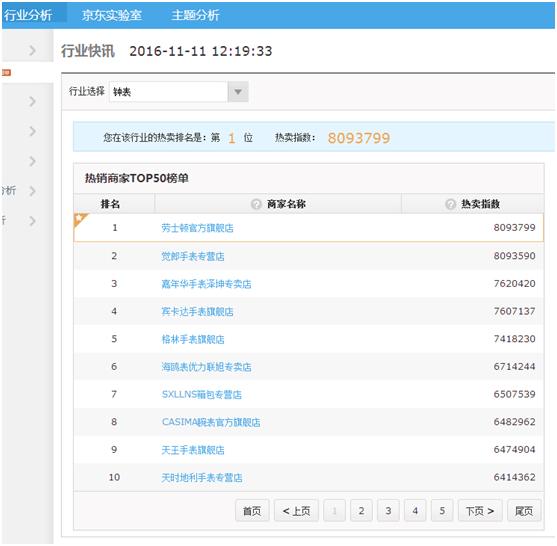Screen dimensions: 557x546
Task: Jump to page 5
Action: (442, 511)
